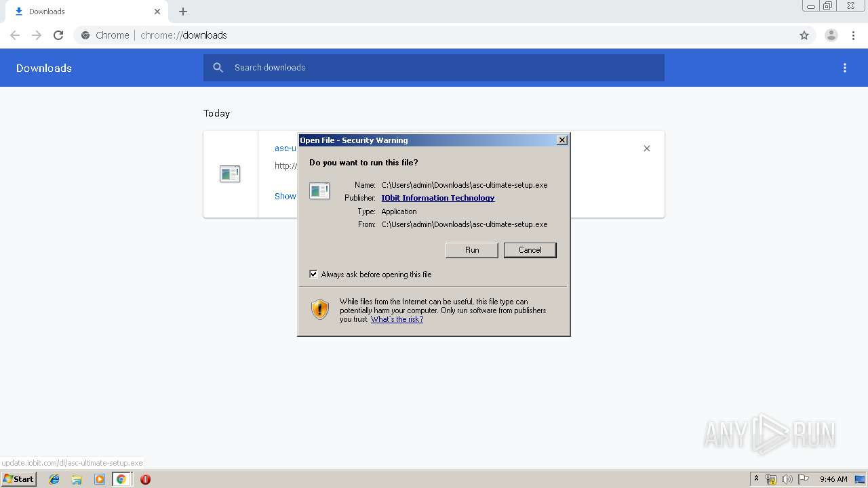This screenshot has width=868, height=488.
Task: Bookmark this page with the star icon
Action: 804,35
